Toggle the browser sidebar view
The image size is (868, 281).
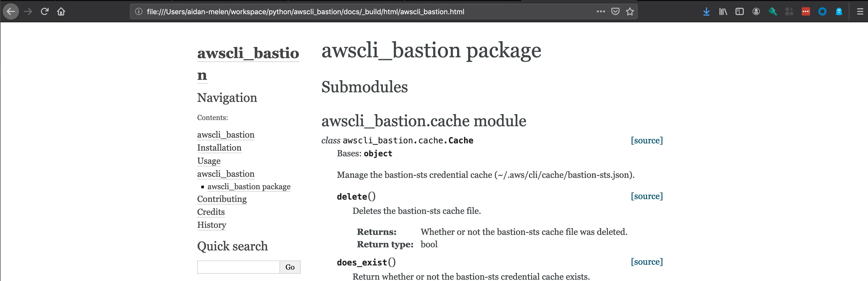739,12
